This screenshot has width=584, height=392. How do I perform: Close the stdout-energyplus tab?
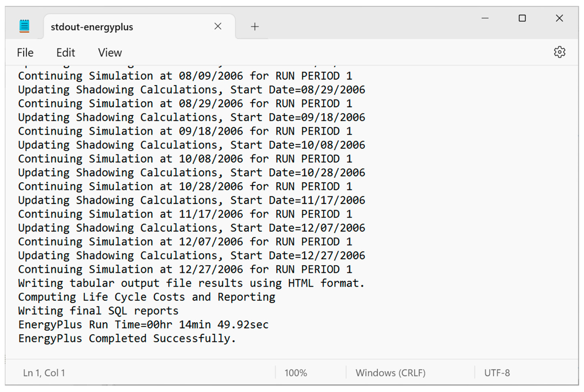point(218,26)
